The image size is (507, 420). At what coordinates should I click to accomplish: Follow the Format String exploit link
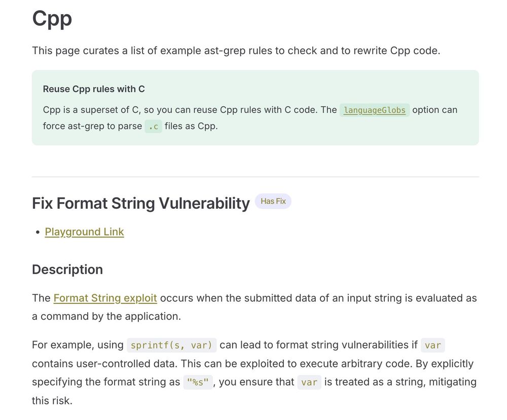click(x=105, y=298)
